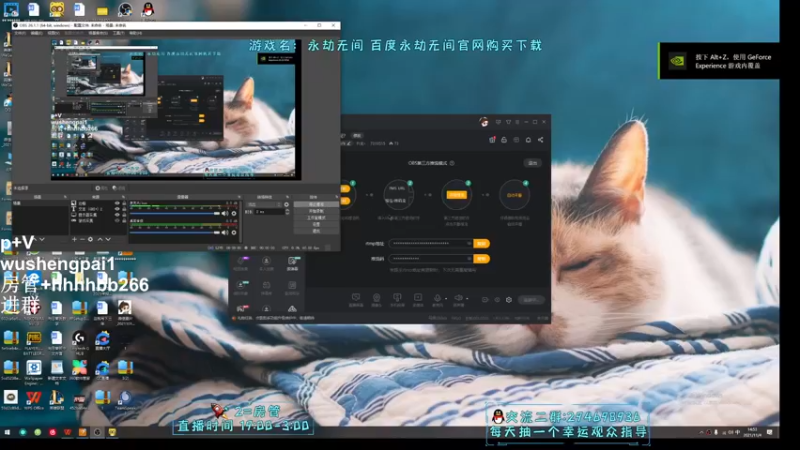The image size is (800, 450).
Task: Reveal the hidden rtmp address with the eye icon
Action: (x=469, y=243)
